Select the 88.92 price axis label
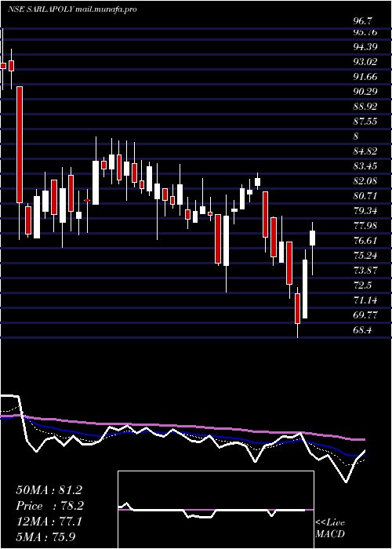This screenshot has width=392, height=549. coord(365,107)
